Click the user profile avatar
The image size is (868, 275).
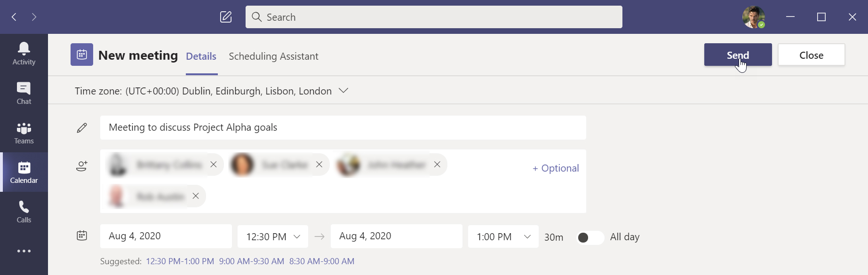click(x=753, y=17)
